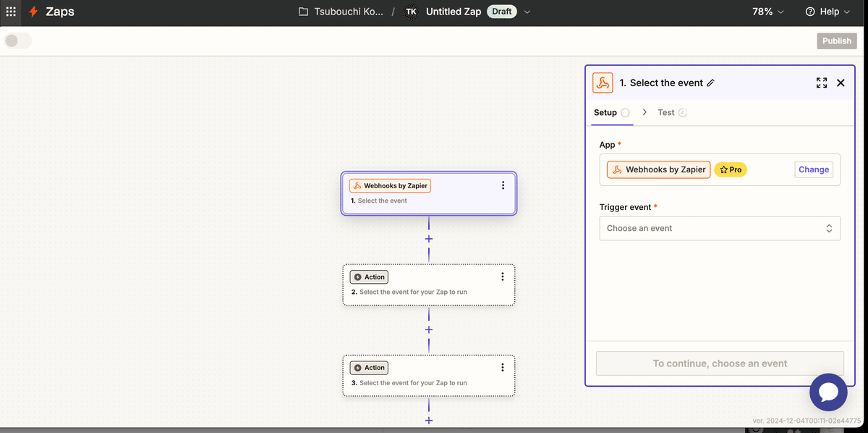This screenshot has width=868, height=433.
Task: Click the Webhooks by Zapier app chip
Action: click(x=658, y=169)
